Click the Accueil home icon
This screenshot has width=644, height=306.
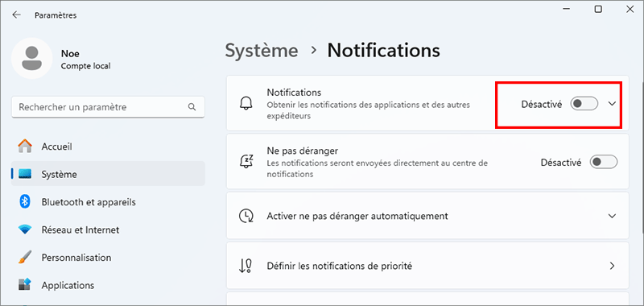click(25, 147)
